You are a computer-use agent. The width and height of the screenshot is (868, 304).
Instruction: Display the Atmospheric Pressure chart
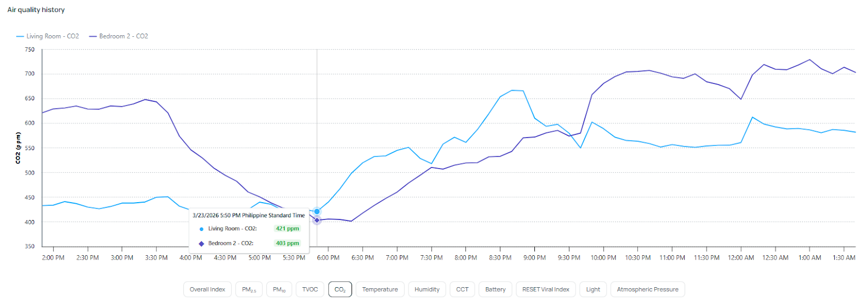(x=647, y=289)
